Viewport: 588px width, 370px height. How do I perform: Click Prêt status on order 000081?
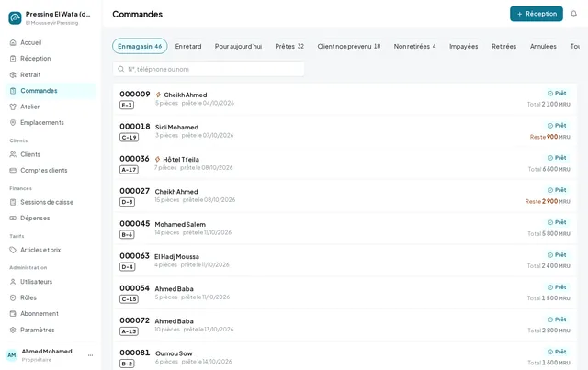(557, 352)
